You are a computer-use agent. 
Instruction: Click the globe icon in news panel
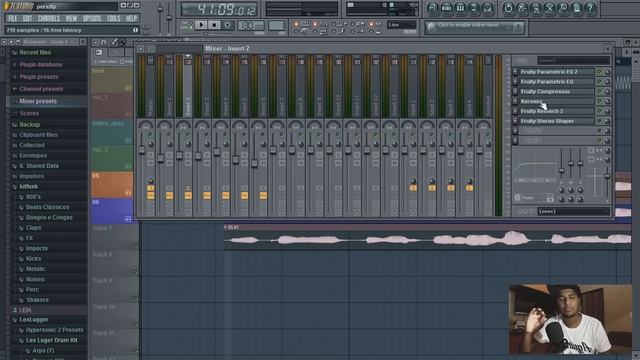pyautogui.click(x=431, y=27)
